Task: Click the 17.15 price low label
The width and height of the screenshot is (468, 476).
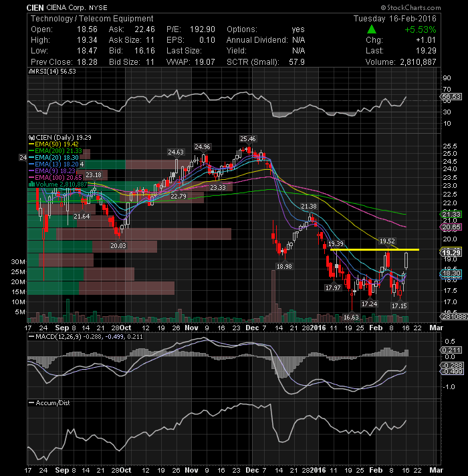Action: click(x=399, y=306)
